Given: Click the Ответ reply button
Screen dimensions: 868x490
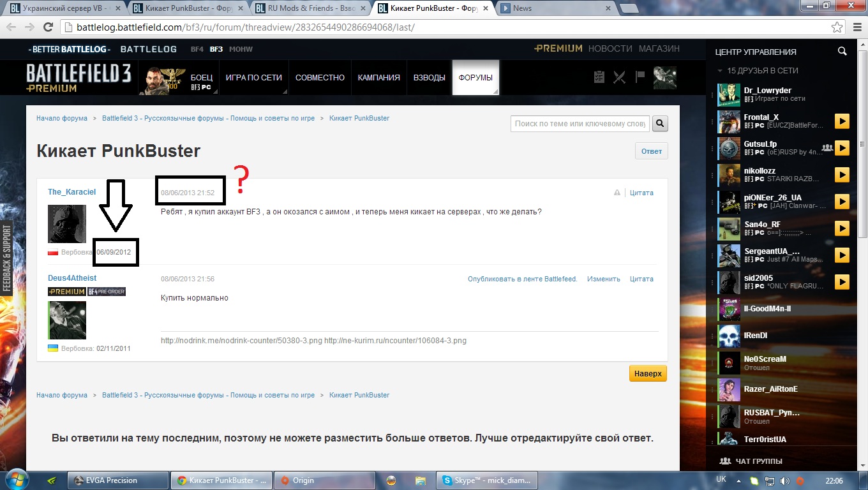Looking at the screenshot, I should click(x=652, y=151).
